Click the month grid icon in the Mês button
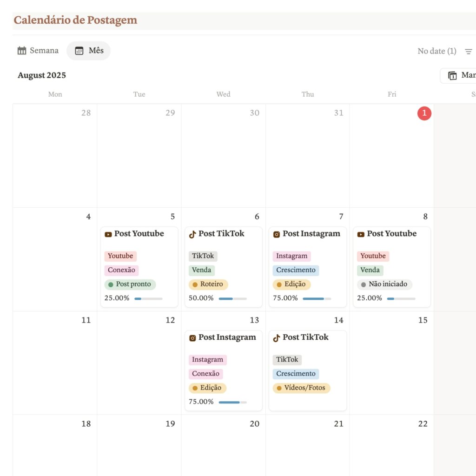The height and width of the screenshot is (476, 476). tap(78, 51)
